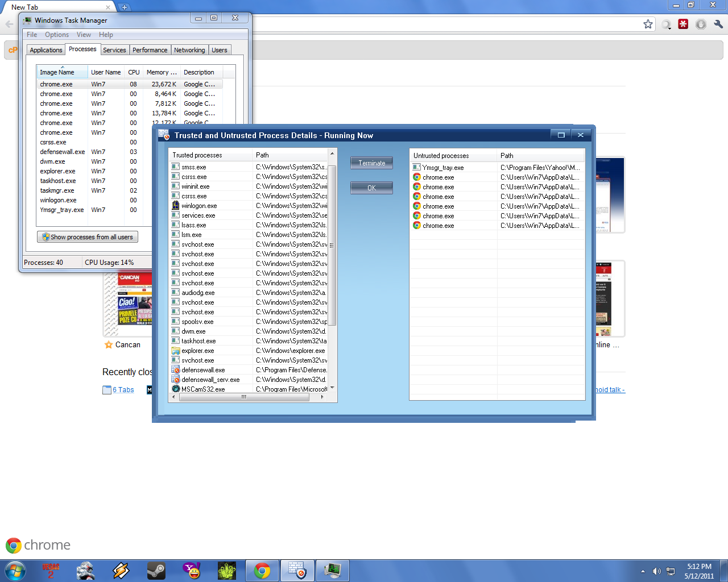Click the webcam icon beside MSCamS32.exe
The width and height of the screenshot is (728, 582).
[176, 389]
